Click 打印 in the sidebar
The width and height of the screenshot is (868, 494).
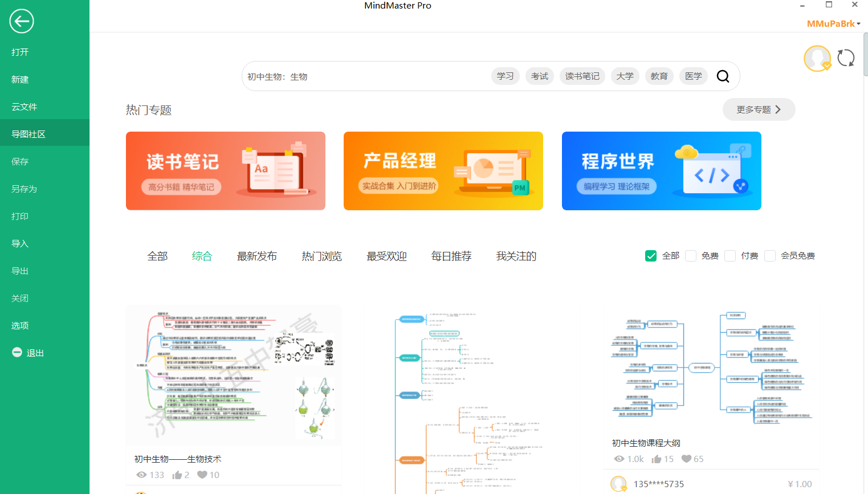(44, 216)
